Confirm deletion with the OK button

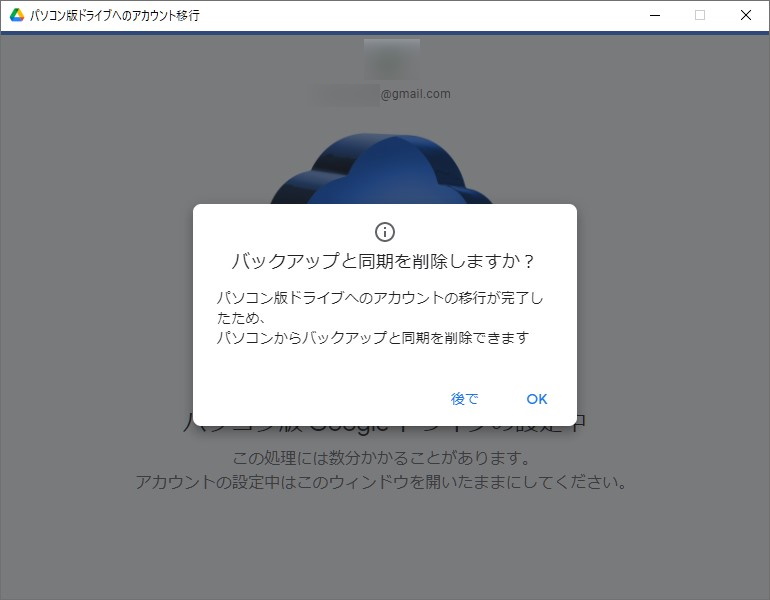536,399
